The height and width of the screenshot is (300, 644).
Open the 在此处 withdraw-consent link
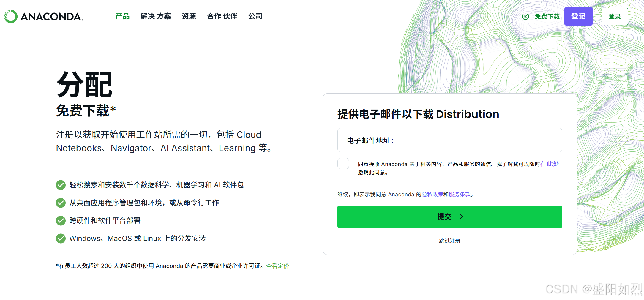pos(550,164)
